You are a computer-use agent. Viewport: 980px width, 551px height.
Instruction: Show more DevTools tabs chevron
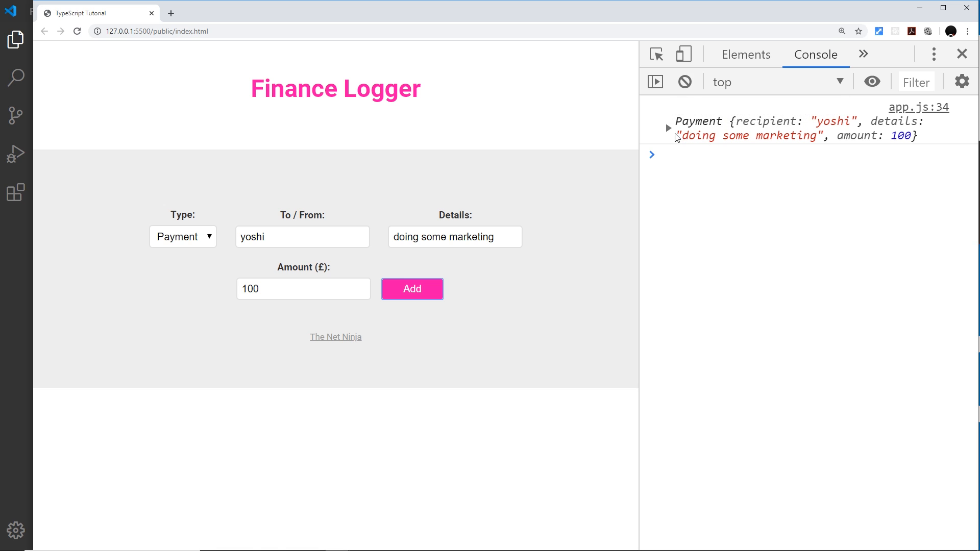pyautogui.click(x=864, y=54)
